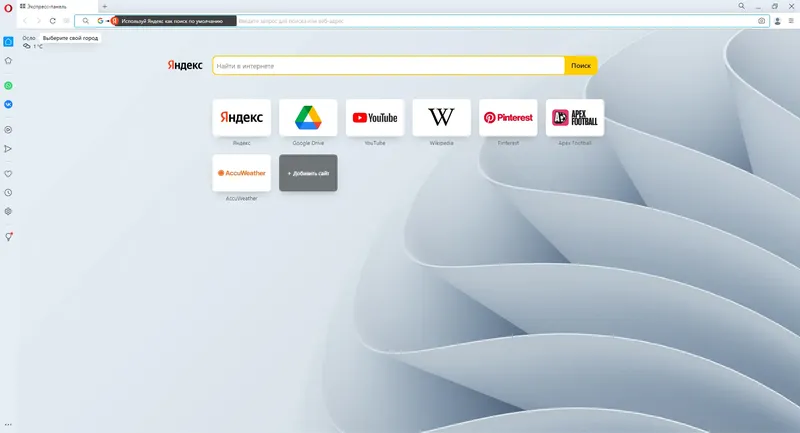Image resolution: width=800 pixels, height=433 pixels.
Task: Open the Wikipedia speed dial tile
Action: pyautogui.click(x=441, y=118)
